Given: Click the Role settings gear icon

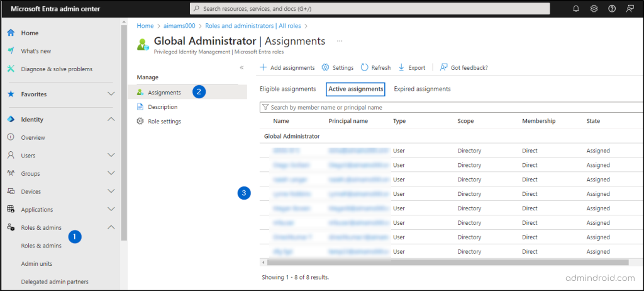Looking at the screenshot, I should pos(140,122).
